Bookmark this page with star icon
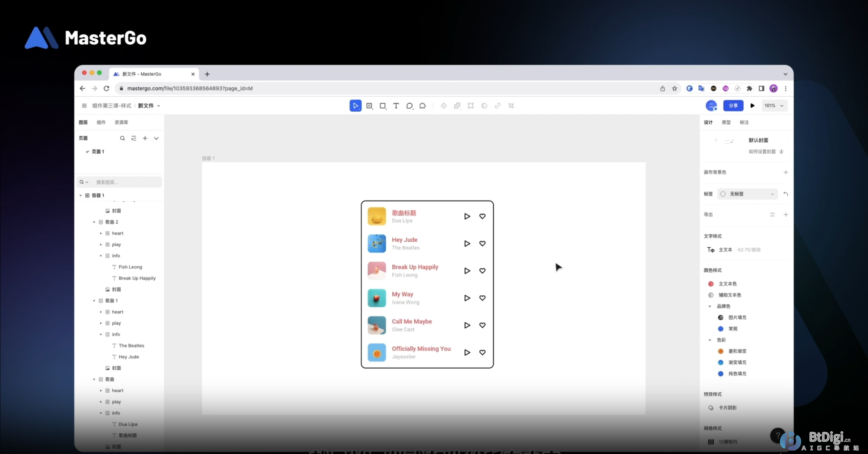 click(x=674, y=88)
